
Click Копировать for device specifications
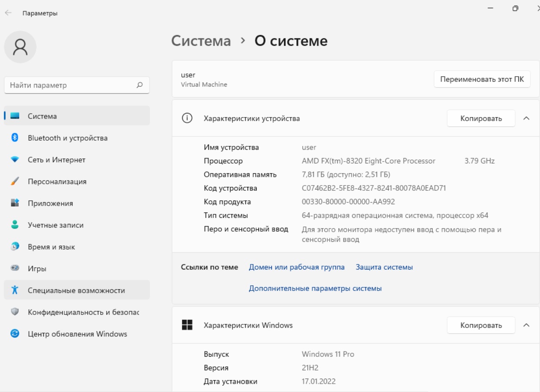click(x=481, y=118)
